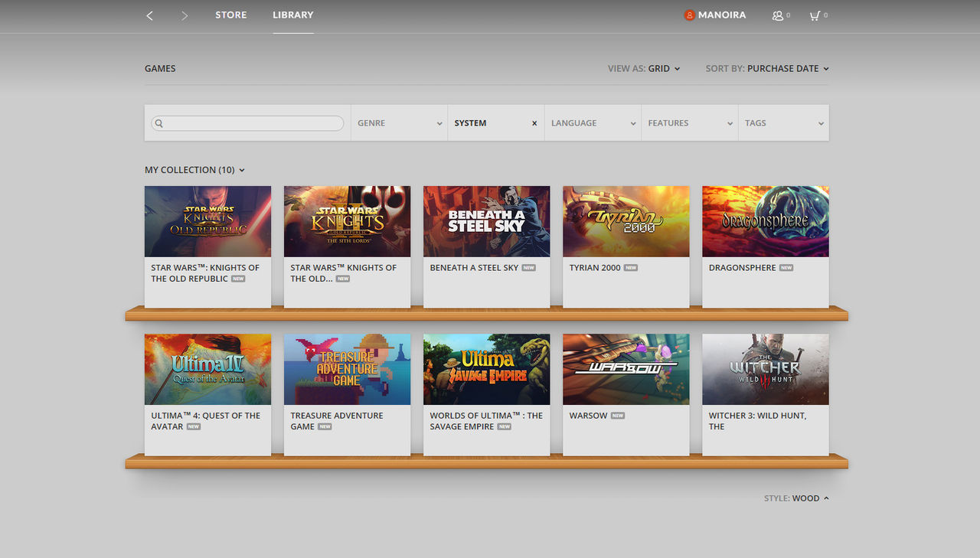Screen dimensions: 980x558
Task: Click the MANOIRA profile avatar icon
Action: click(689, 15)
